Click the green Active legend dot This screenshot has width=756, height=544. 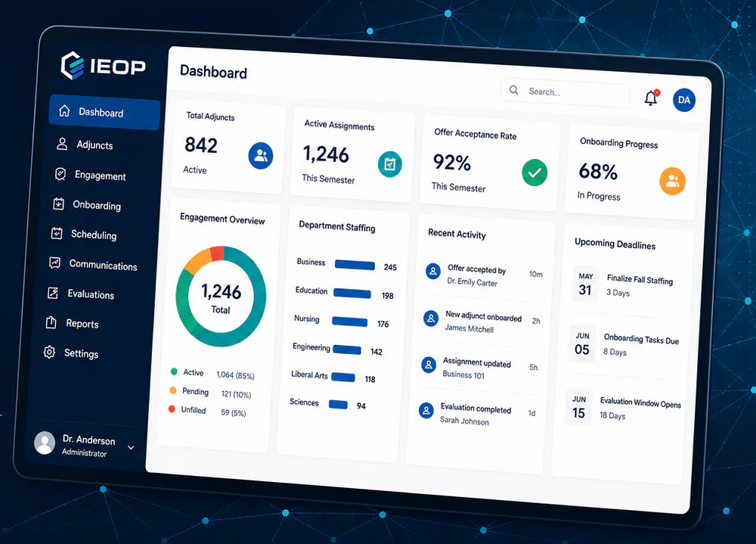click(174, 371)
